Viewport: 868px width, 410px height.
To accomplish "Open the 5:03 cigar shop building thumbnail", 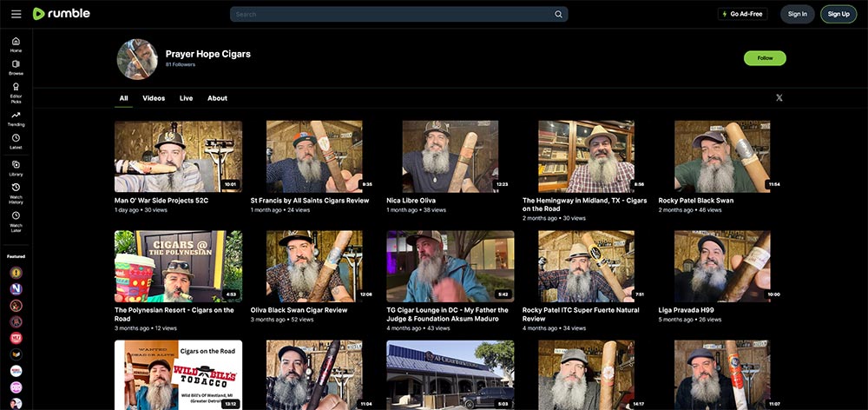I will pos(450,375).
